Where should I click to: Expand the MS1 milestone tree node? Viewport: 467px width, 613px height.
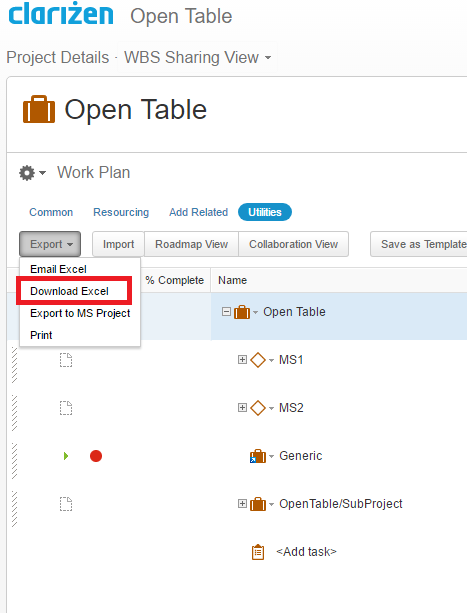click(242, 359)
